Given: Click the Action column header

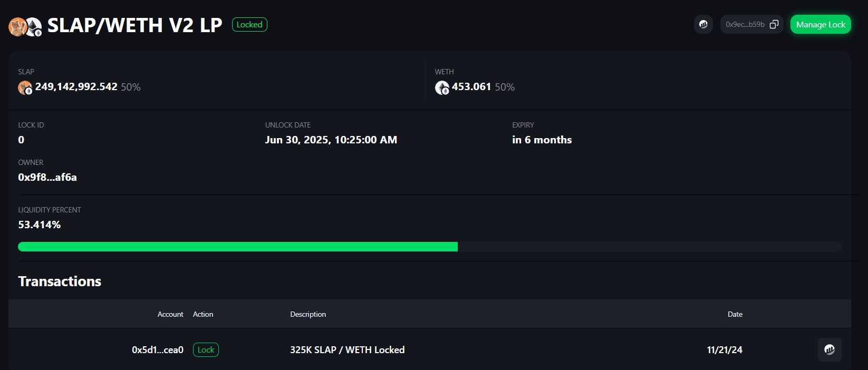Looking at the screenshot, I should (x=203, y=314).
